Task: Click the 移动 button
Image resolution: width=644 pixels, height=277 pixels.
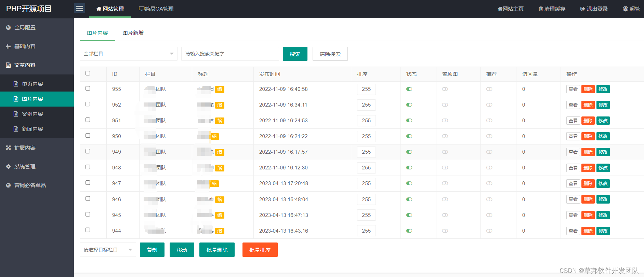Action: point(182,250)
